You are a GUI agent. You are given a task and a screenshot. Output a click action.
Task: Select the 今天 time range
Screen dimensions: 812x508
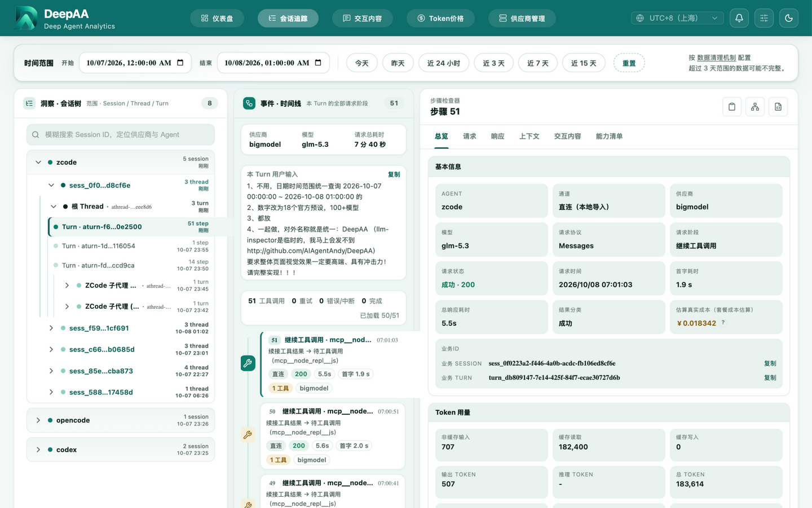362,63
